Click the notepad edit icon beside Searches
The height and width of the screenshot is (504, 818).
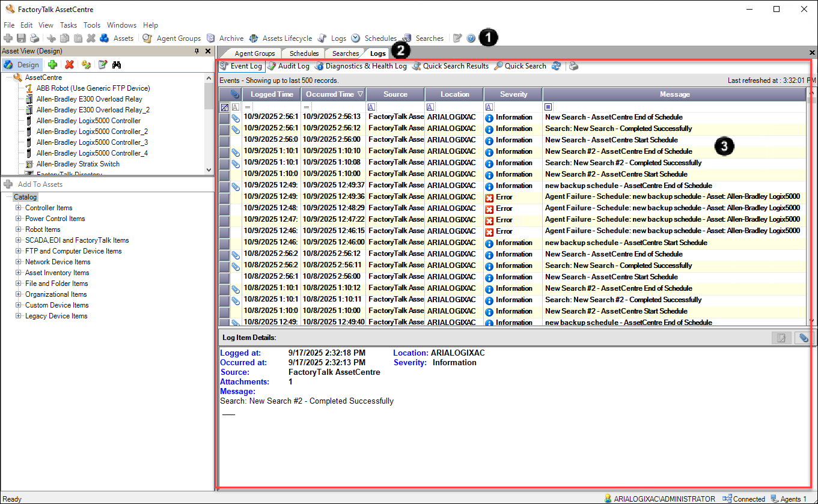pos(457,38)
